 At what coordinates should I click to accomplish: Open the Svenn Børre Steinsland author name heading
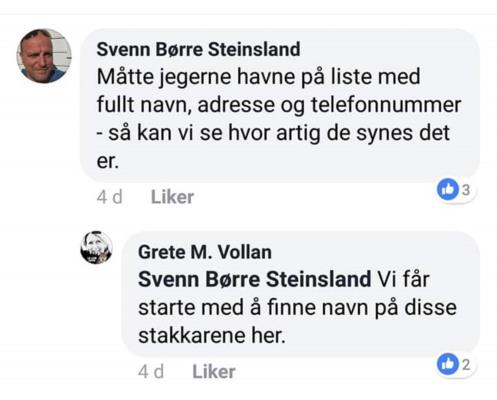click(x=198, y=49)
